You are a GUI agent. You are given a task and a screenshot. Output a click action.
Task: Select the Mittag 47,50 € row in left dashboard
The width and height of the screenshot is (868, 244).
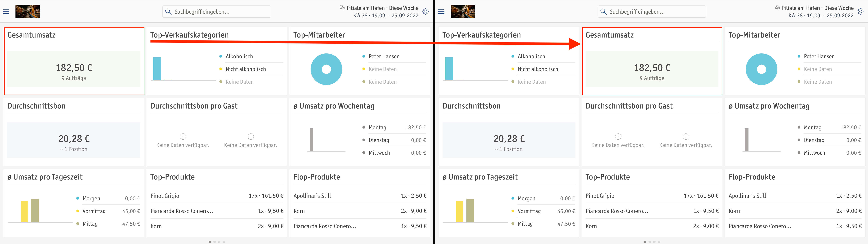click(108, 224)
